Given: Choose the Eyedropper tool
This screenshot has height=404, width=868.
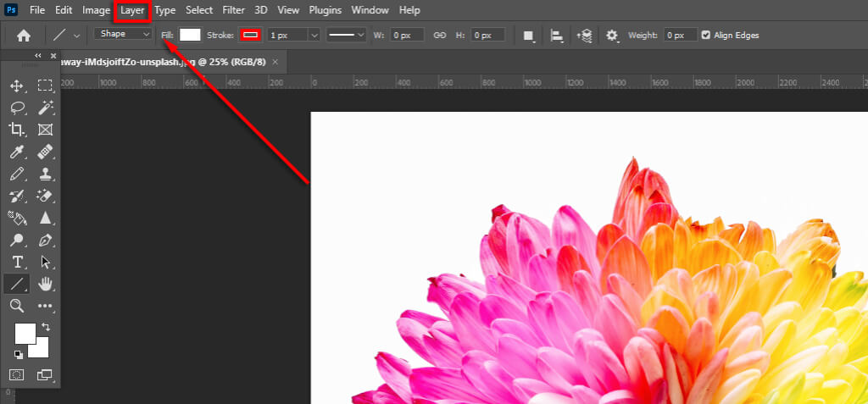Looking at the screenshot, I should [x=16, y=152].
